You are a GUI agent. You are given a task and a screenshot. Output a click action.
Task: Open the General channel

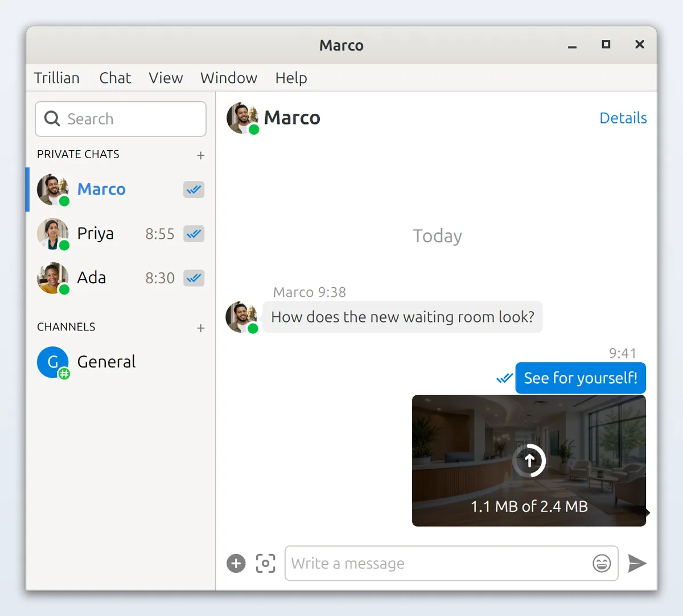[121, 362]
